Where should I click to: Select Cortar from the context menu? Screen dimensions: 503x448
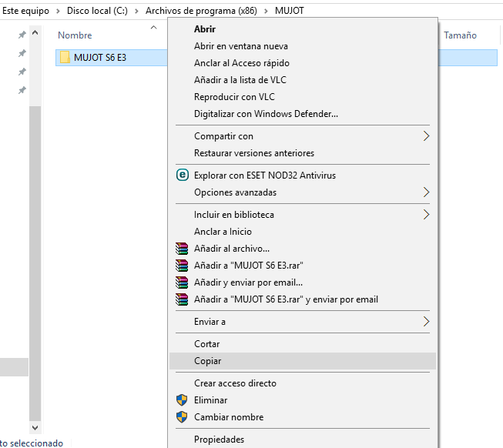click(x=206, y=344)
